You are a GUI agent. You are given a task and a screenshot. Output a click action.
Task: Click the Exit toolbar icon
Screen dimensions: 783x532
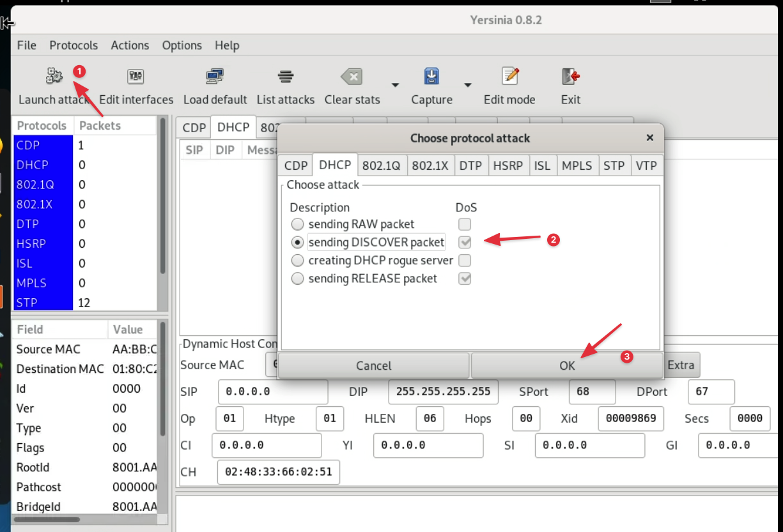tap(570, 77)
